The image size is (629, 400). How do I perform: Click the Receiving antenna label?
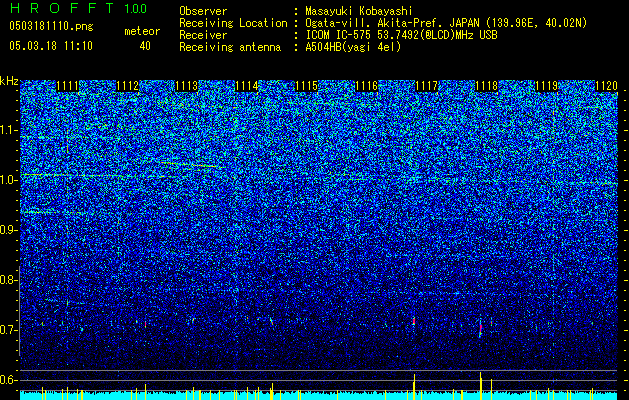coord(230,47)
